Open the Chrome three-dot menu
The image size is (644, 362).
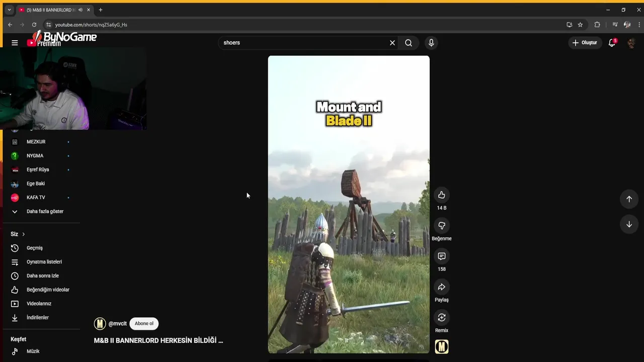point(639,25)
